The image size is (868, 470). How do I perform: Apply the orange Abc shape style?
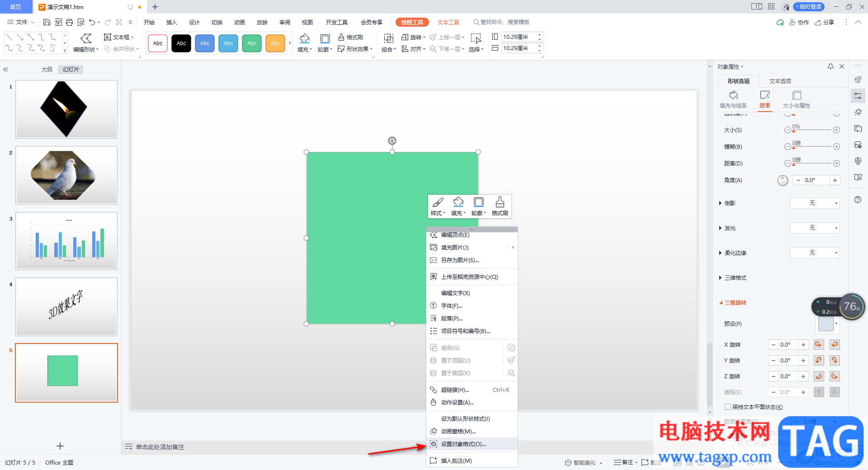275,43
